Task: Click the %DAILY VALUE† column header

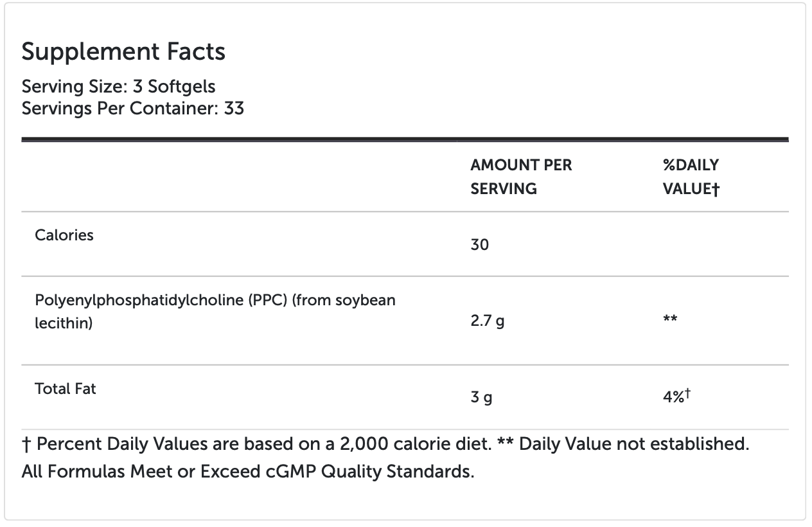Action: pyautogui.click(x=691, y=177)
